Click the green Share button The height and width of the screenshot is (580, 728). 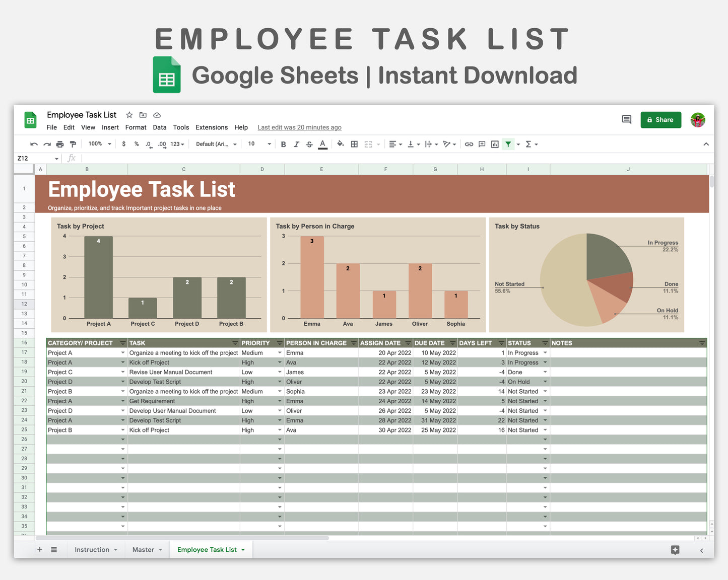tap(660, 120)
